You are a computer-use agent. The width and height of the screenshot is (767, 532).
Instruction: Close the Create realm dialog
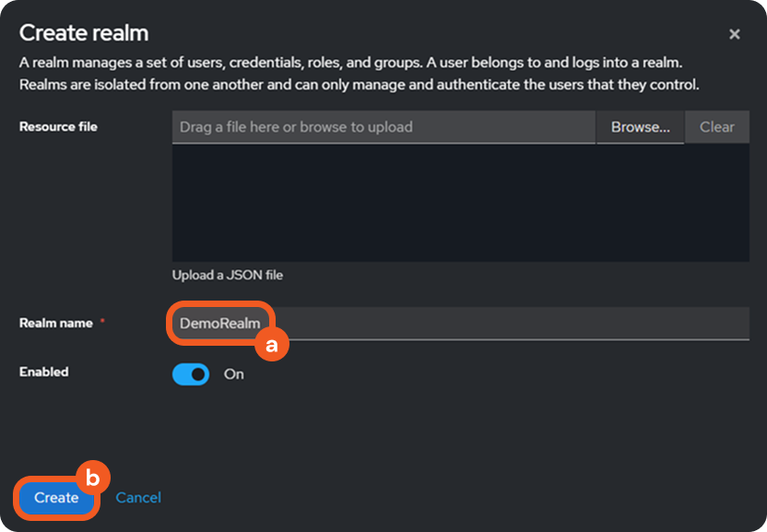(735, 34)
